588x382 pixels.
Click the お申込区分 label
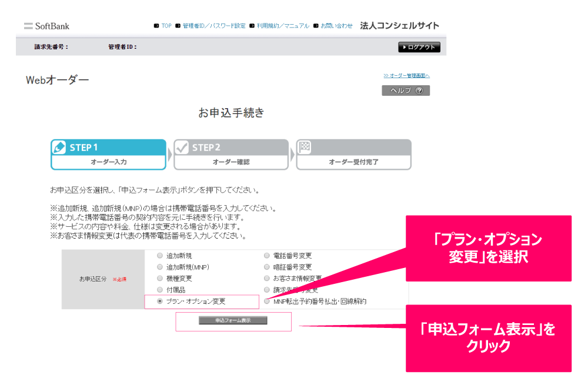(93, 279)
